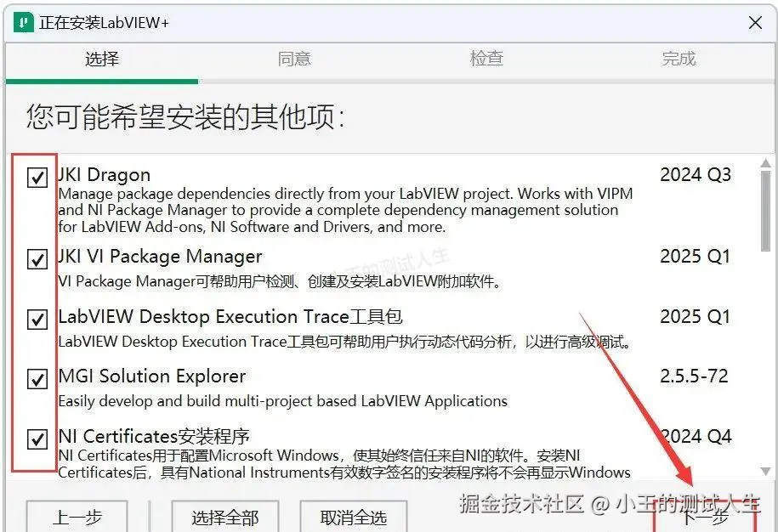Click the MGI Solution Explorer title
This screenshot has height=532, width=778.
tap(152, 376)
